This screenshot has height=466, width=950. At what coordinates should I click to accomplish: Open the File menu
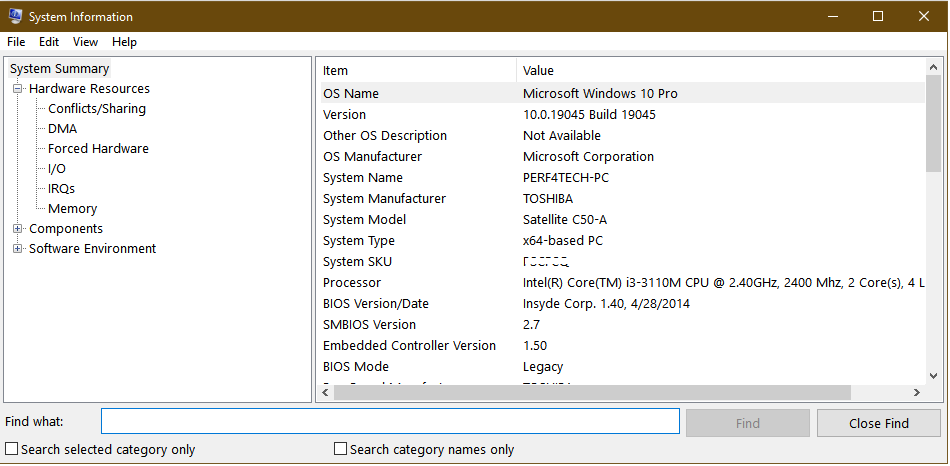16,42
